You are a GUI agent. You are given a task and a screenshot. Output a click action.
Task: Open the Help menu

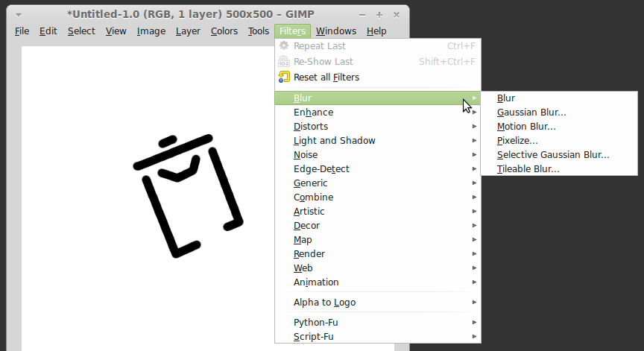[376, 31]
